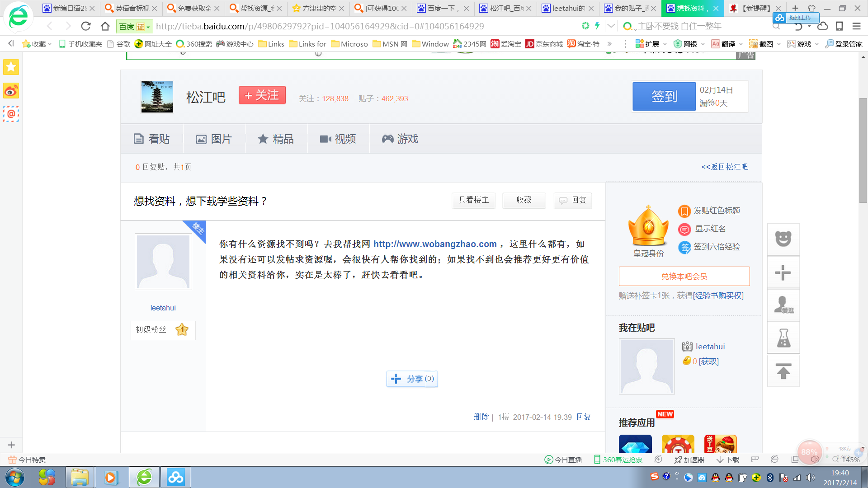Open the Windows Start button
The image size is (868, 488).
[x=15, y=477]
